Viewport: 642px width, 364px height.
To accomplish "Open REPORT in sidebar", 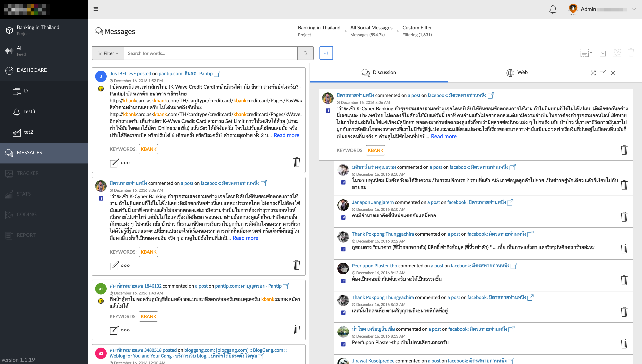I will pos(44,235).
